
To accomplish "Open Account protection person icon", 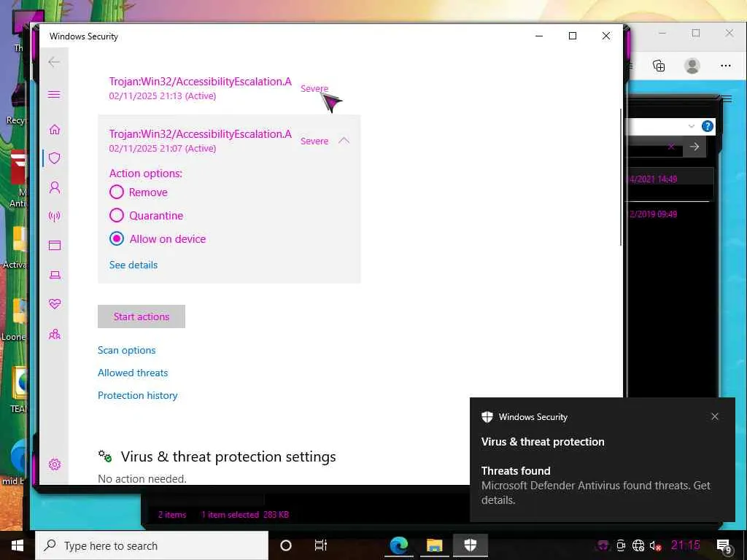I will click(54, 187).
